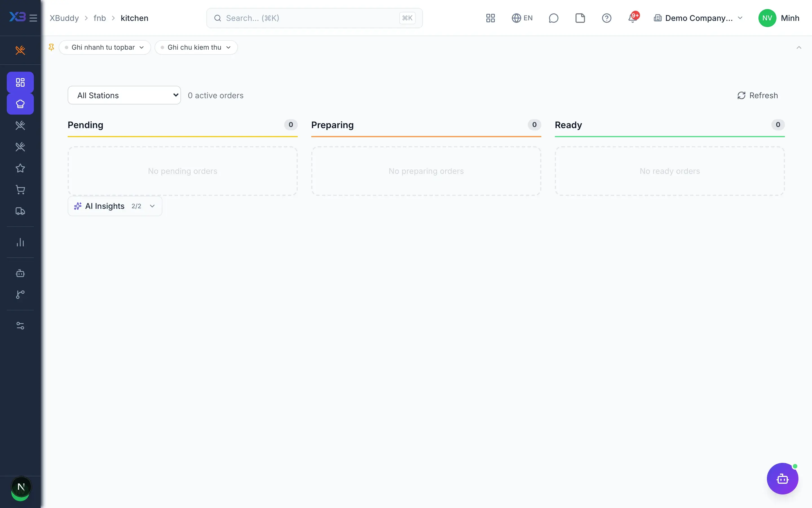
Task: Select the chef hat kitchen icon
Action: 20,104
